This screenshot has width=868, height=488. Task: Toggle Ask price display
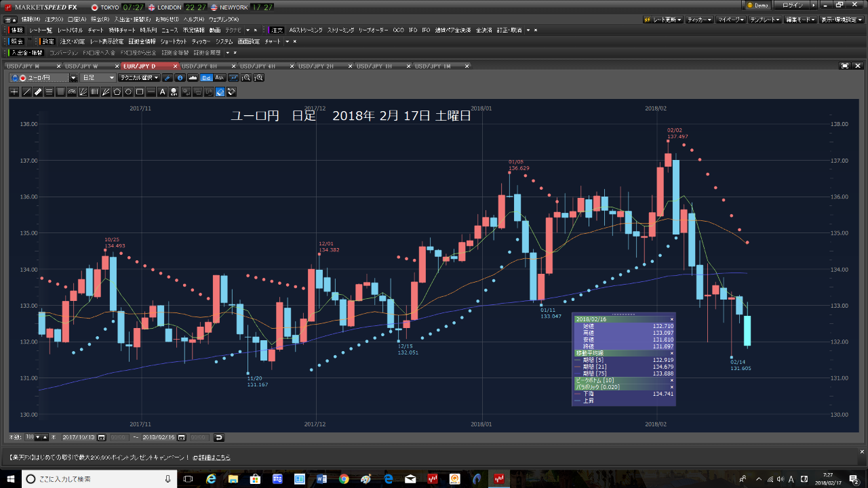tap(219, 78)
